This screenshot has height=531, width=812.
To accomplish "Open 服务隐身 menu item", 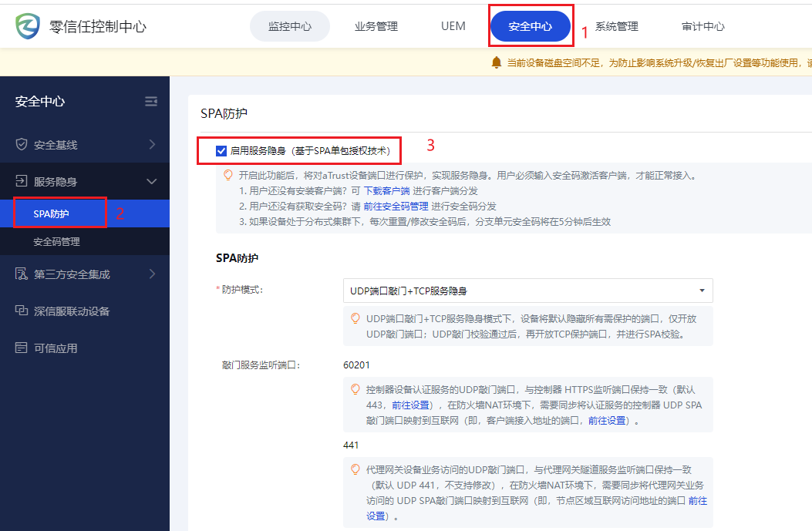I will click(x=84, y=181).
